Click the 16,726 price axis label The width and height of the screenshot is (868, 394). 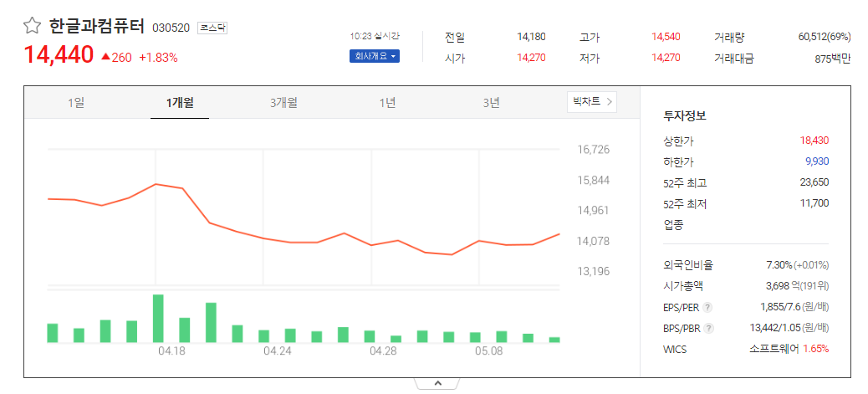coord(593,150)
